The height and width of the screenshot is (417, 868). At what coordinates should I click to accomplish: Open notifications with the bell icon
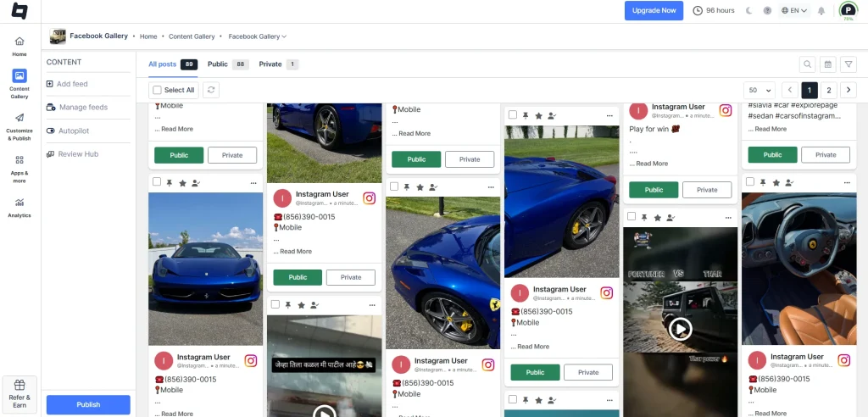tap(821, 10)
